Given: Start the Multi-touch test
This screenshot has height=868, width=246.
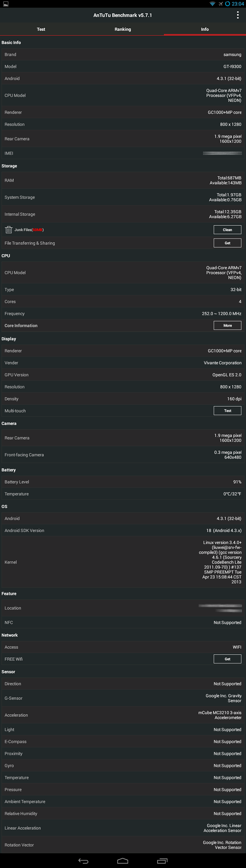Looking at the screenshot, I should coord(227,410).
